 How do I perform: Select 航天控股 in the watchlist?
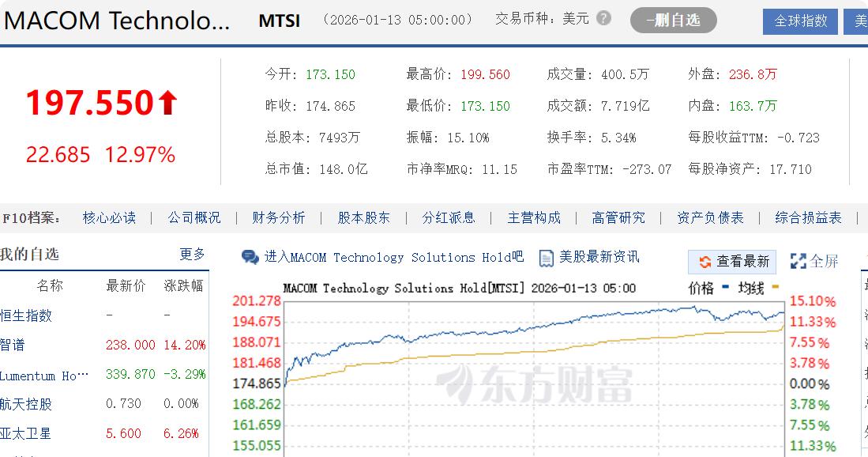(x=26, y=404)
